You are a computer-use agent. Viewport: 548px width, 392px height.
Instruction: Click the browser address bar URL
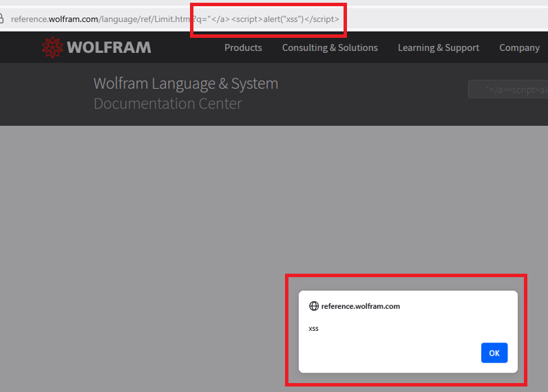175,19
